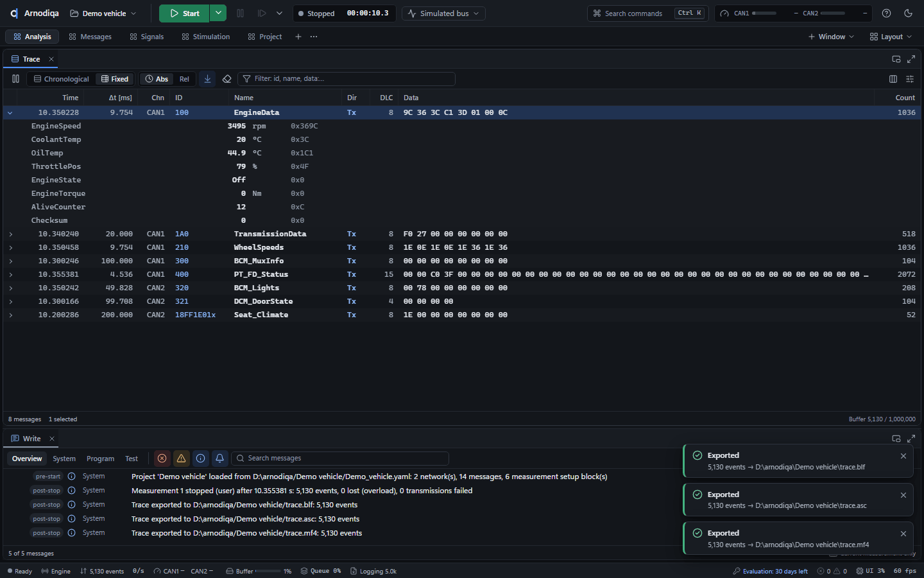Close the Trace panel tab

pyautogui.click(x=51, y=59)
